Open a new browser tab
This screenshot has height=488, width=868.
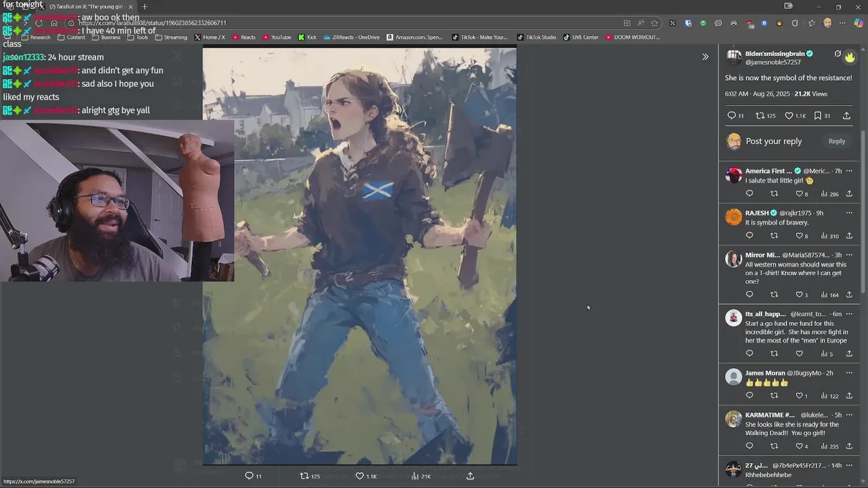tap(144, 7)
